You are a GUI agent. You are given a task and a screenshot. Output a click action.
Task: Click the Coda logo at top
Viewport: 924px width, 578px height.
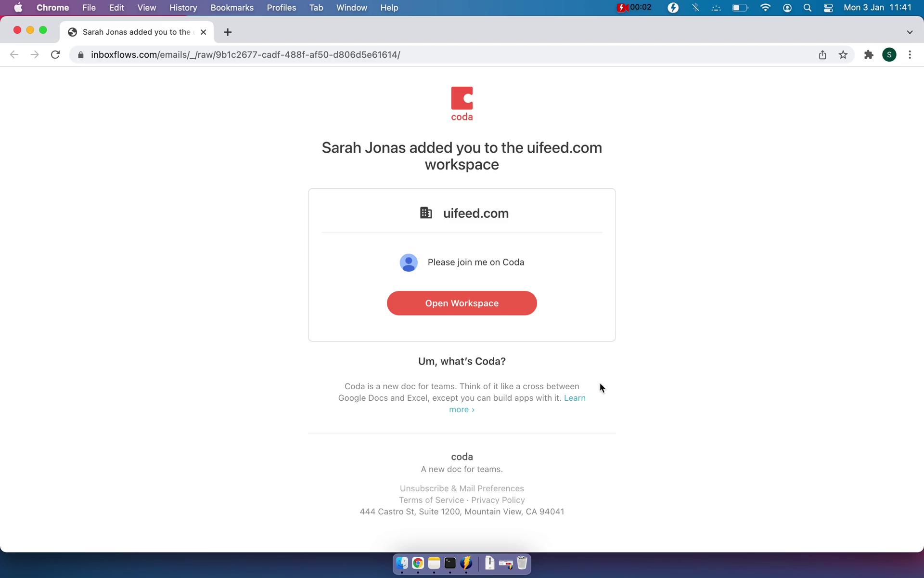(462, 104)
